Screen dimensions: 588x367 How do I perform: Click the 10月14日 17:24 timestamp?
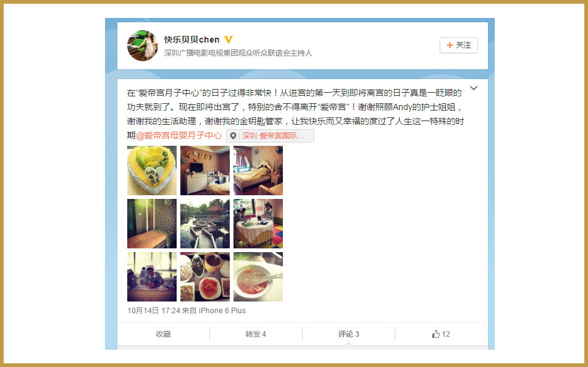154,311
